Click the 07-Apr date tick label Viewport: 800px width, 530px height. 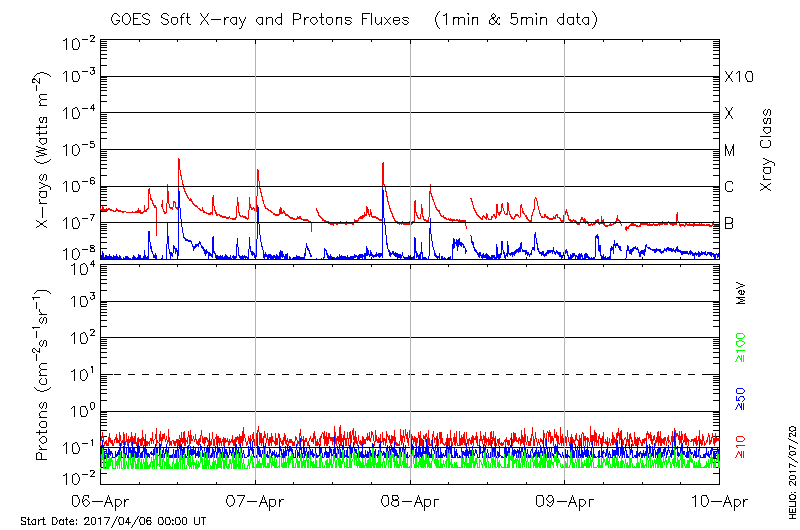[x=256, y=502]
